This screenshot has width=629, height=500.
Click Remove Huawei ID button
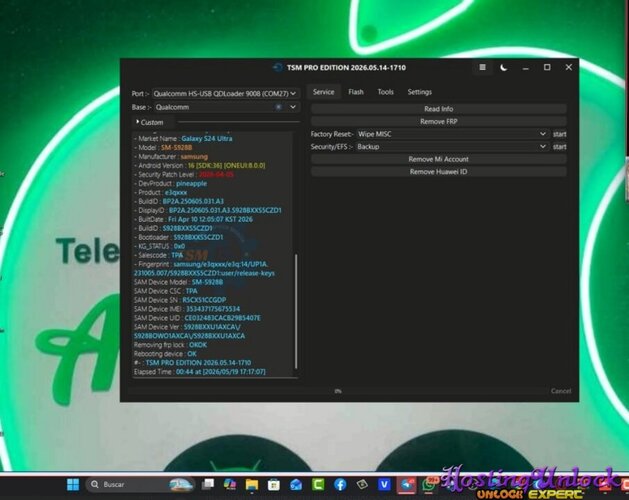(438, 172)
